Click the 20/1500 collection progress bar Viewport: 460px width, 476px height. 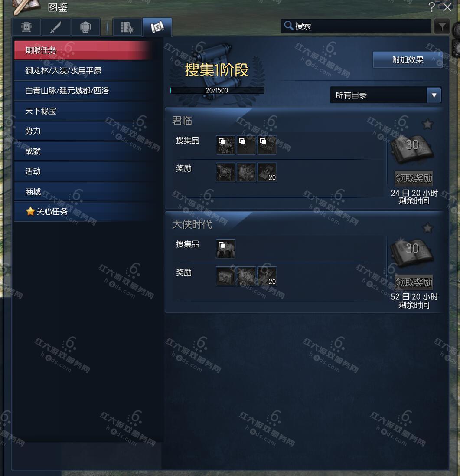(217, 90)
